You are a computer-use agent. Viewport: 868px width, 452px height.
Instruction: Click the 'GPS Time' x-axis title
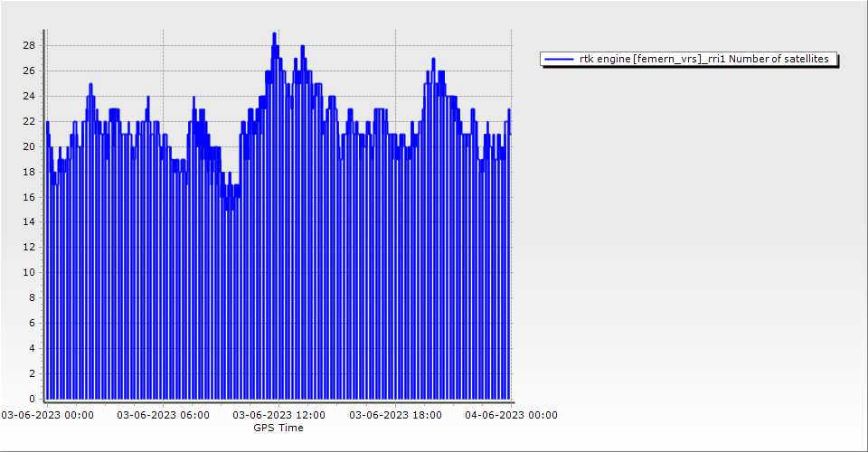pos(278,428)
